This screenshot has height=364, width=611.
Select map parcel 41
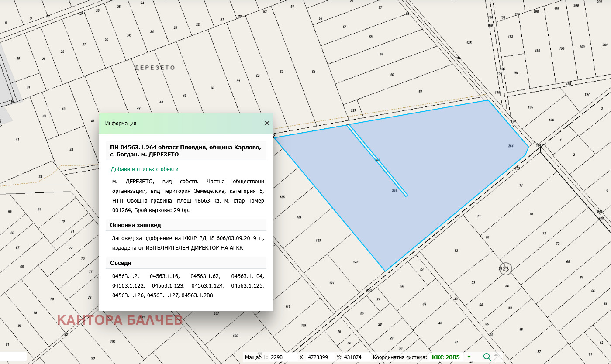17,139
